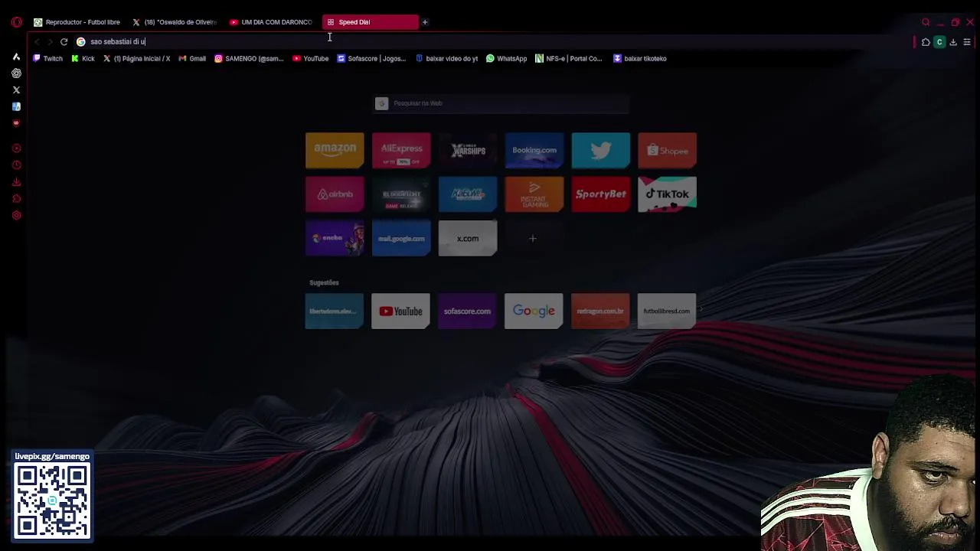
Task: Open Extensions from the sidebar cube icon
Action: click(x=16, y=199)
